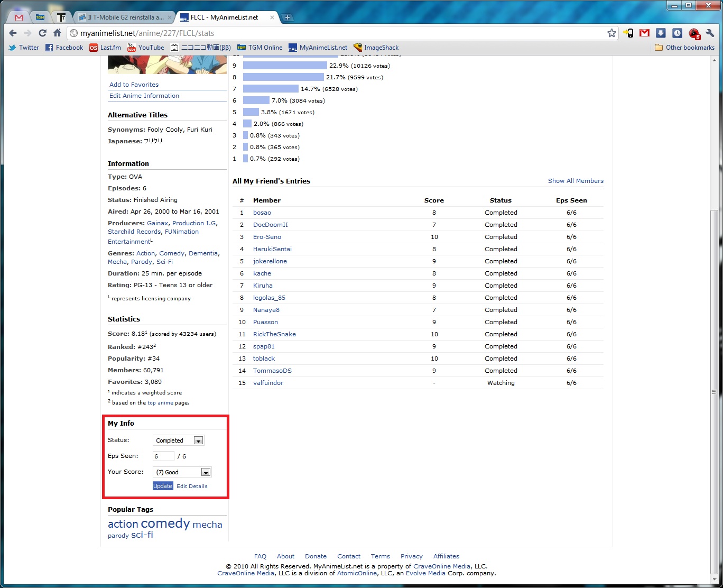This screenshot has width=723, height=588.
Task: Click the mecha popular tag
Action: pyautogui.click(x=207, y=525)
